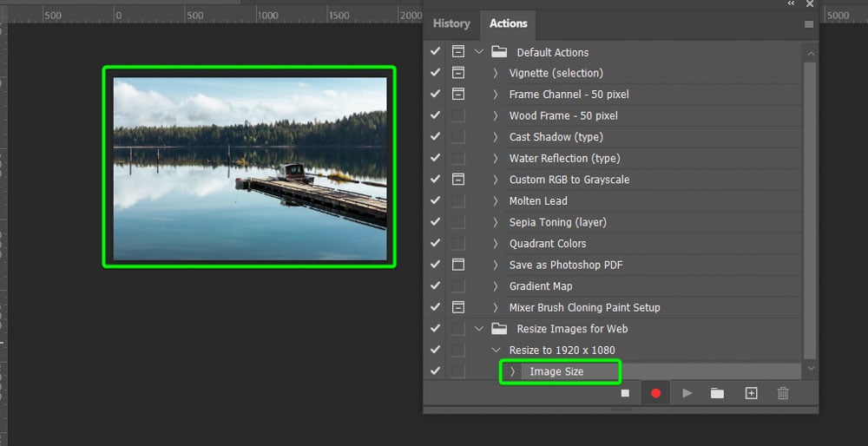Toggle dialog icon for Vignette (selection)
868x446 pixels.
pyautogui.click(x=457, y=73)
